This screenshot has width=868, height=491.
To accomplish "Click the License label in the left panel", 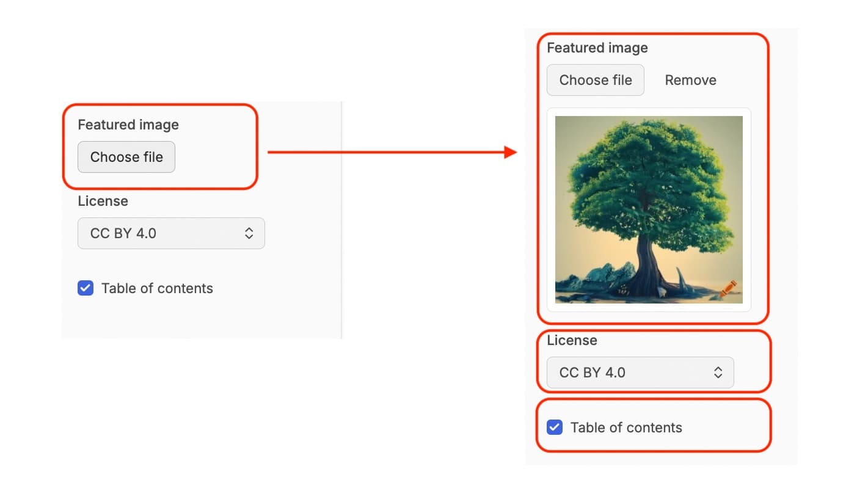I will pyautogui.click(x=103, y=201).
